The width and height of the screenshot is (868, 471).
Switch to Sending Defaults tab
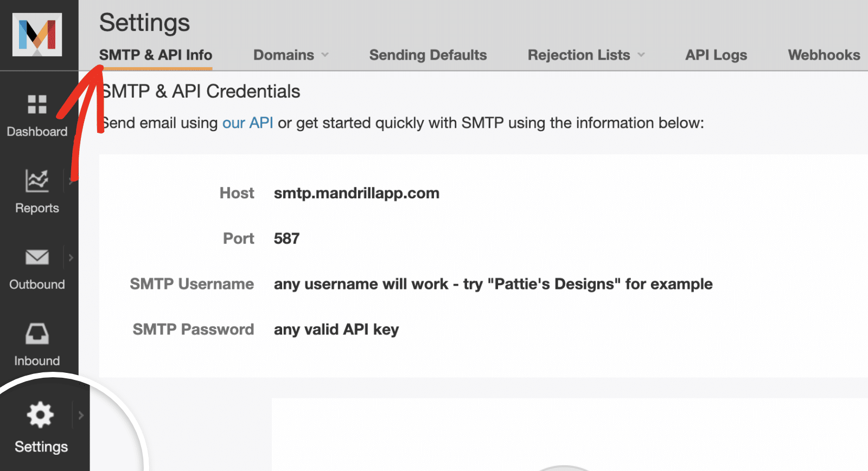tap(428, 55)
